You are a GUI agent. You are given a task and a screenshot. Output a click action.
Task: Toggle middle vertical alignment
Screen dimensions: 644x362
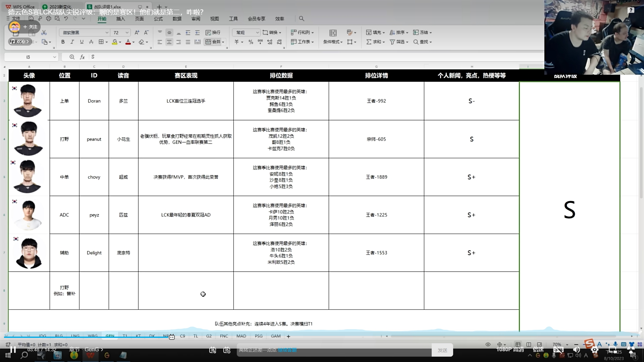pos(169,33)
